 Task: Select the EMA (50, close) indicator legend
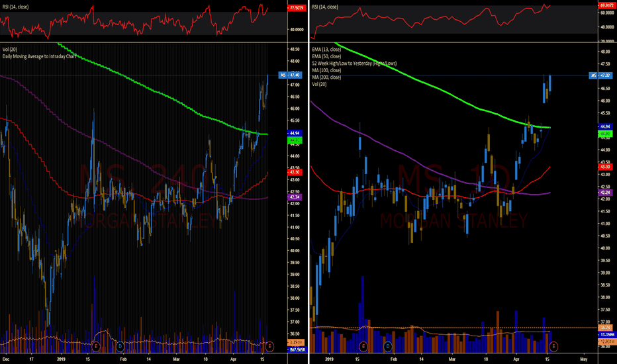326,56
